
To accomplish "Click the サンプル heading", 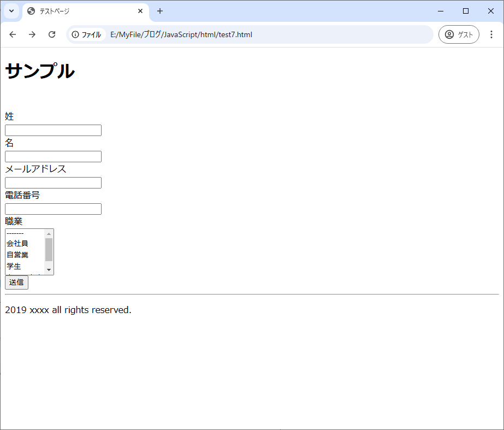I will coord(40,70).
